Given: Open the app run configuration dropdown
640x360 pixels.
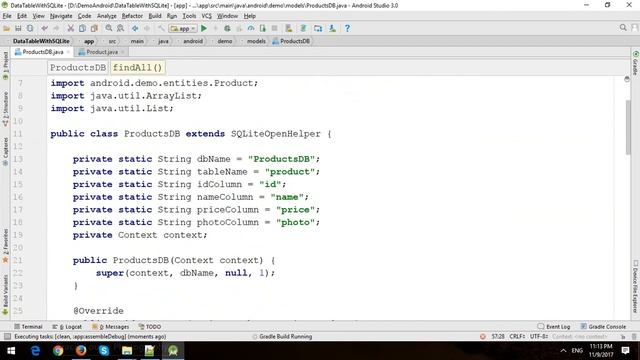Looking at the screenshot, I should (183, 29).
